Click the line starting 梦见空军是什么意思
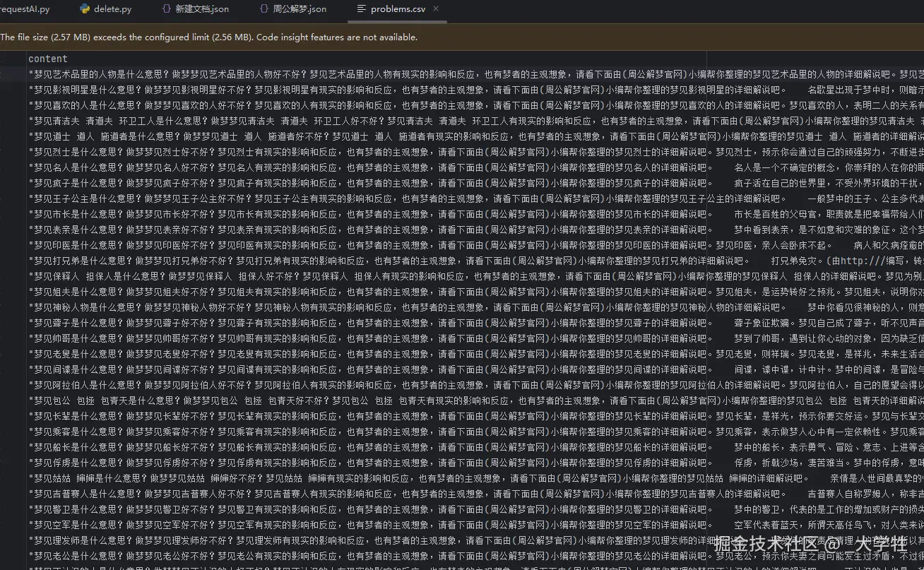 point(476,525)
